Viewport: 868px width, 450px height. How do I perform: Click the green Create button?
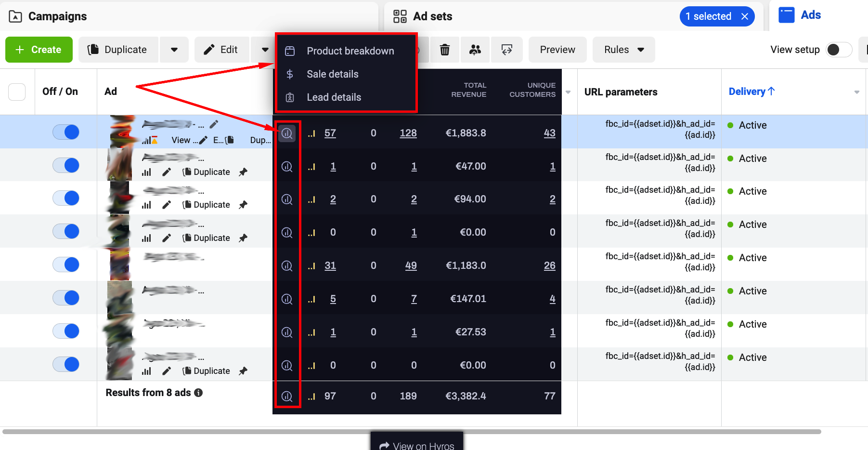(39, 50)
